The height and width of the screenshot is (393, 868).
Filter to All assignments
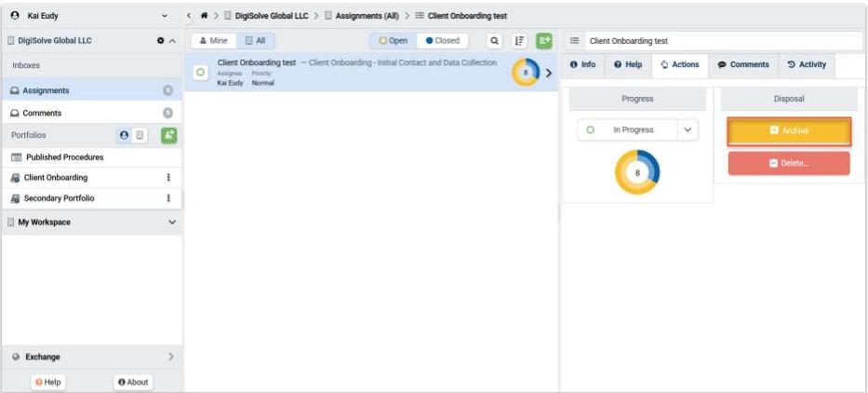255,41
